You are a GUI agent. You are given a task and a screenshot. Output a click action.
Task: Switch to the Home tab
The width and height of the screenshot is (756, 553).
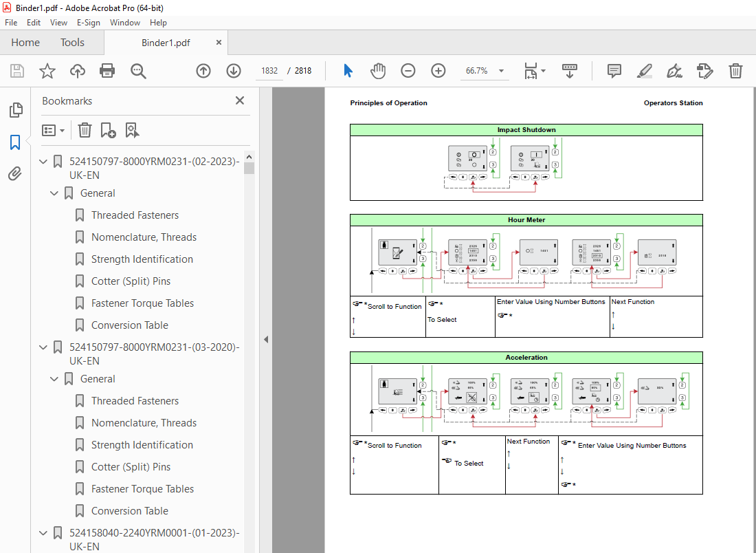click(25, 42)
